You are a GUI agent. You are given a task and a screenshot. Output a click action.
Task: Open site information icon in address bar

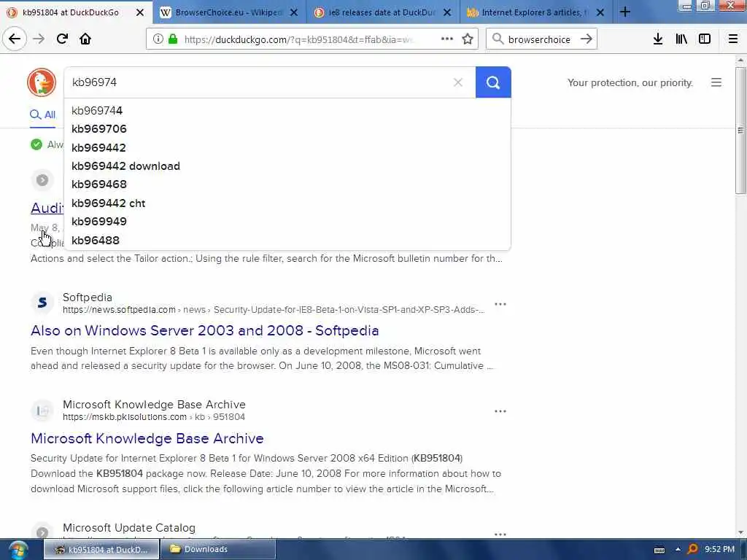click(x=158, y=39)
